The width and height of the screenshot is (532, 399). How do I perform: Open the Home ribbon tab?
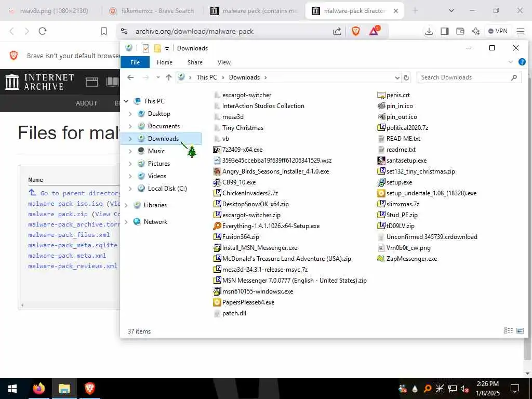[x=165, y=62]
